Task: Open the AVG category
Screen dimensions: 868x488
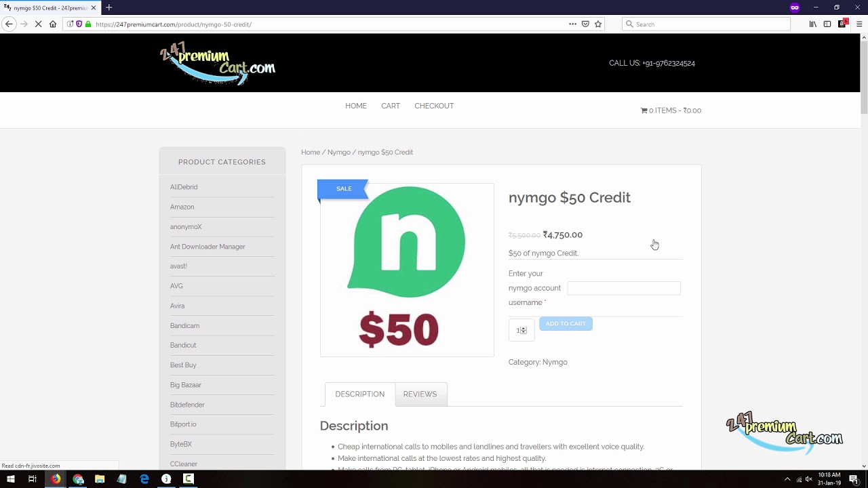Action: [176, 286]
